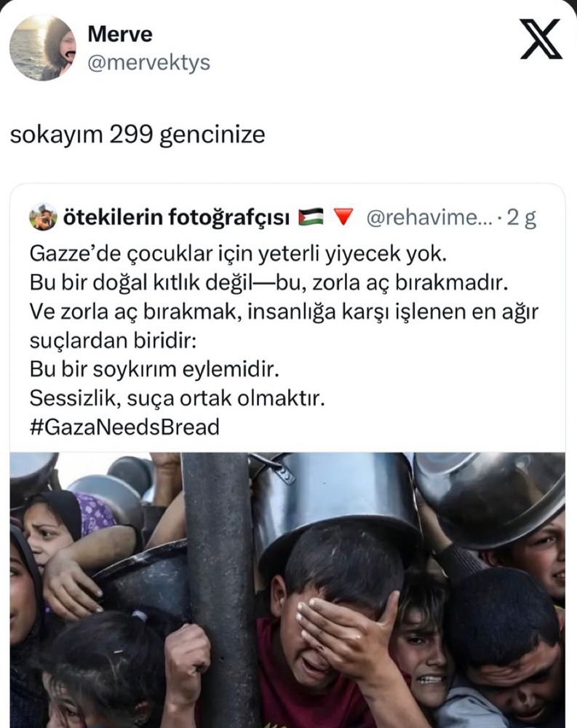Click the red downward triangle emoji

pyautogui.click(x=343, y=217)
